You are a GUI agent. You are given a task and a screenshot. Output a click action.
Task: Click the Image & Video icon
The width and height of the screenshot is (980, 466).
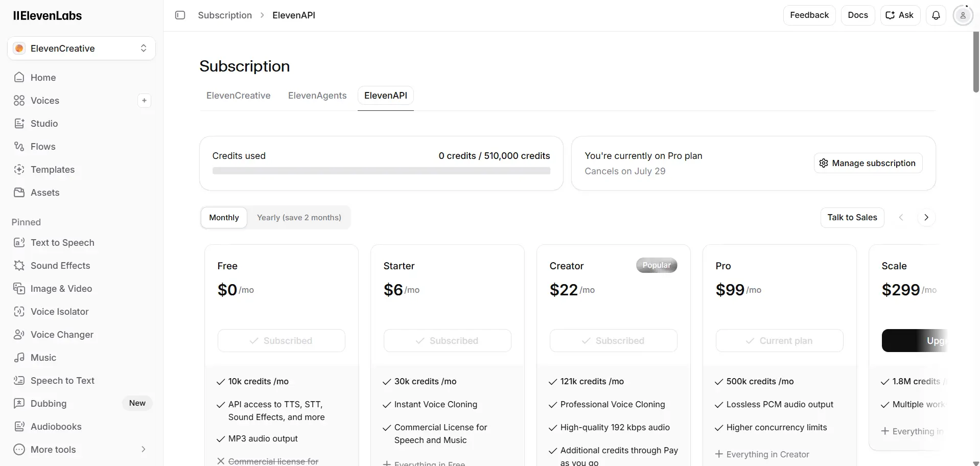pyautogui.click(x=19, y=289)
